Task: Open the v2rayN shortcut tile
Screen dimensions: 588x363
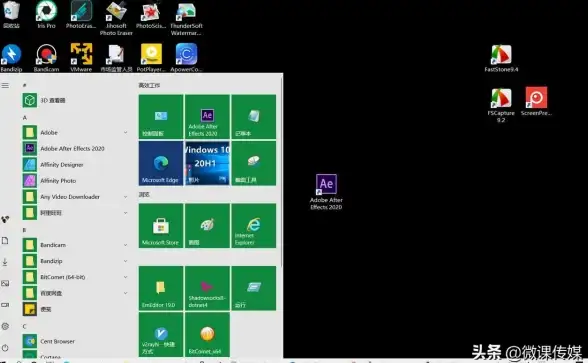Action: click(161, 334)
